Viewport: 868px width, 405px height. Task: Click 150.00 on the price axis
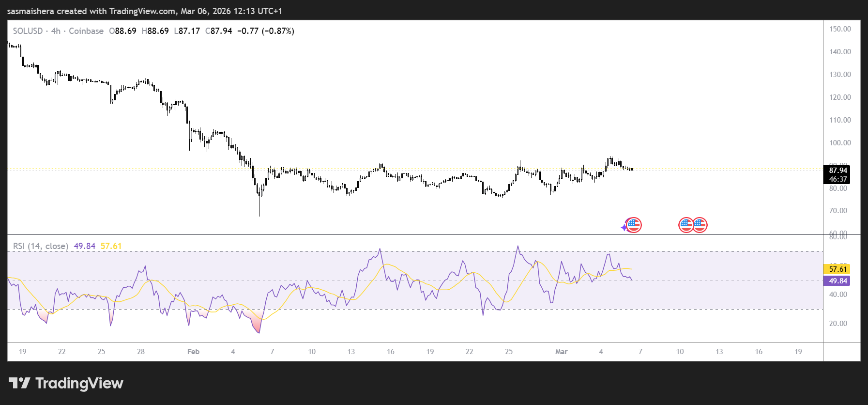(840, 29)
